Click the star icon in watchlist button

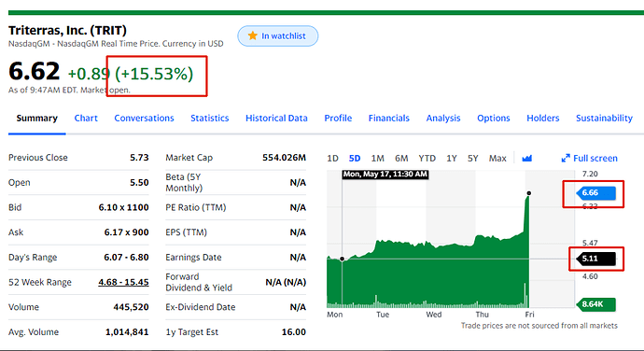coord(253,35)
